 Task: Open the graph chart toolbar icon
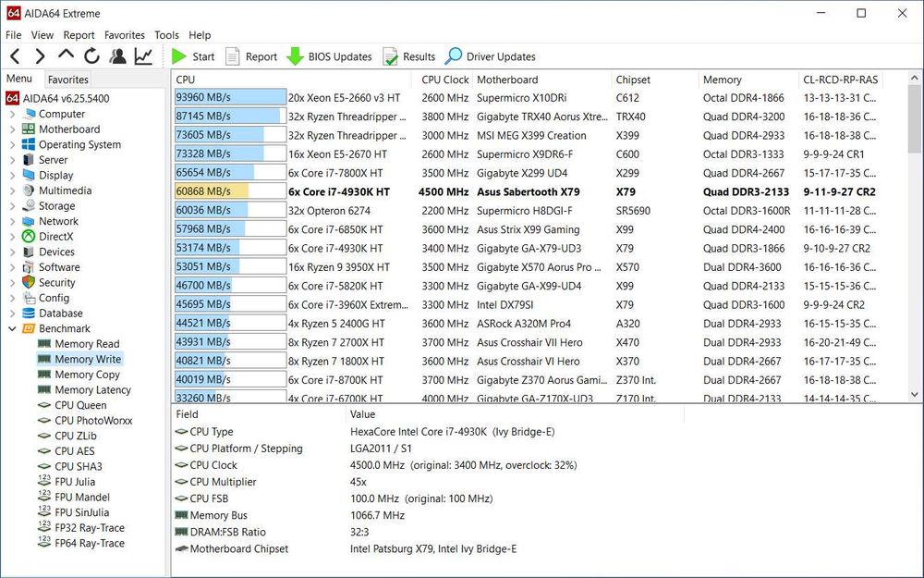143,56
